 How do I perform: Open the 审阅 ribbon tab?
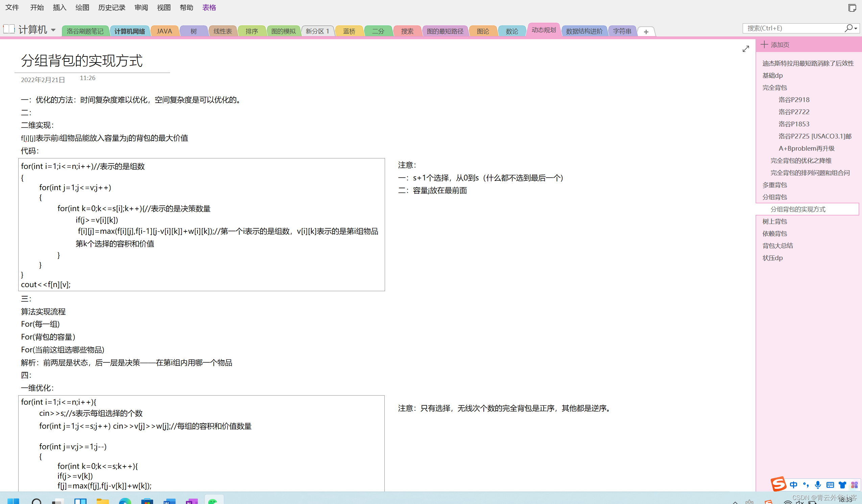[141, 7]
